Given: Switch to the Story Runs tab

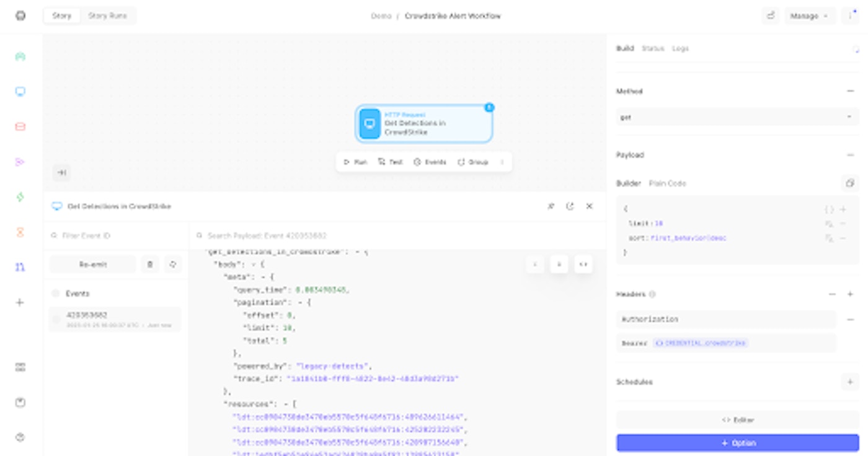Looking at the screenshot, I should (x=108, y=15).
